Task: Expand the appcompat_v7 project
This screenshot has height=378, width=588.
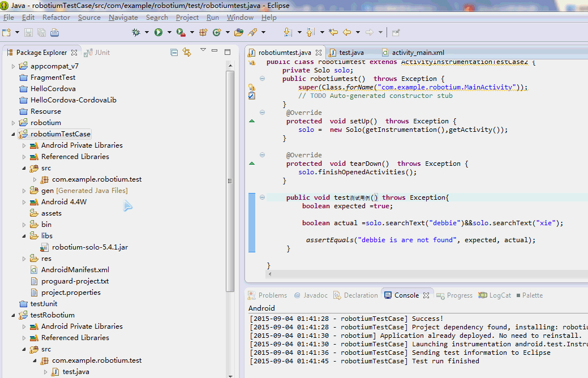Action: (x=13, y=66)
